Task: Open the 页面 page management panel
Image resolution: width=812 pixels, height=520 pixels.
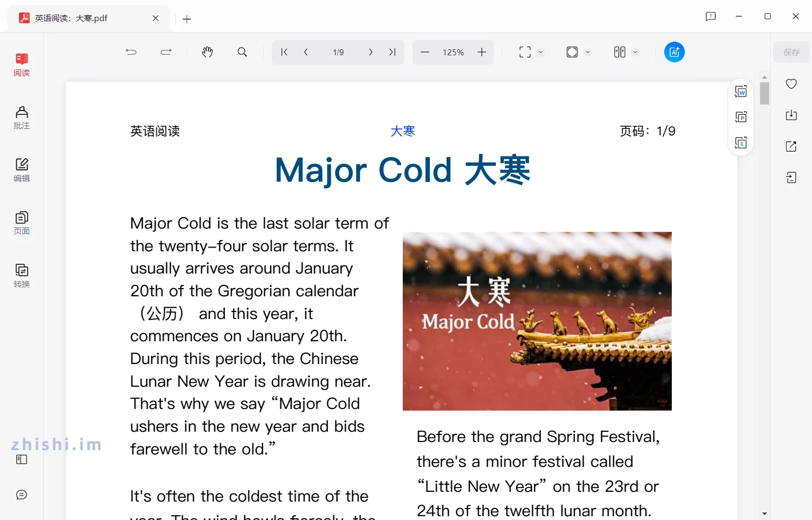Action: pyautogui.click(x=22, y=223)
